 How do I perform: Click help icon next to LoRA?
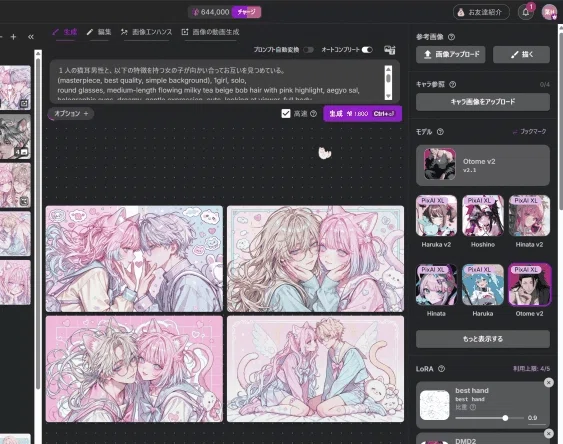(442, 369)
